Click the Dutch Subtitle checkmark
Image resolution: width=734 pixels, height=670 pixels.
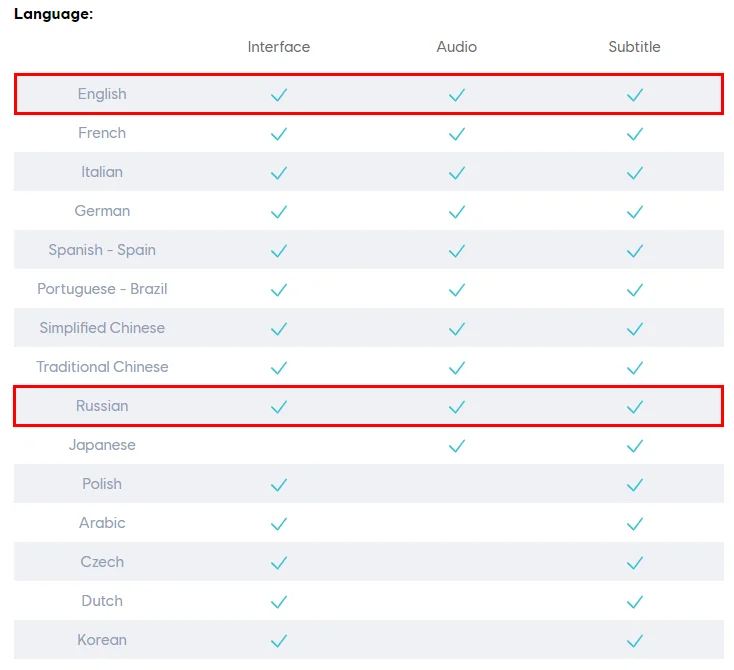point(634,602)
